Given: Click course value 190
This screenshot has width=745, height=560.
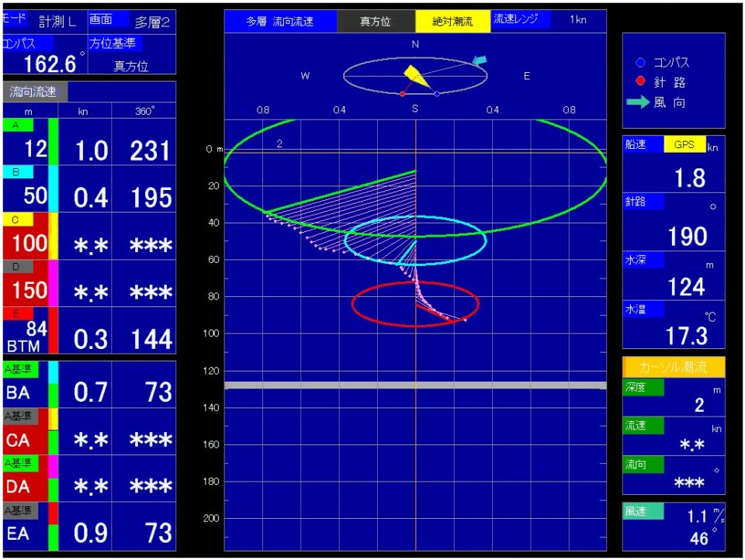Looking at the screenshot, I should click(x=688, y=236).
